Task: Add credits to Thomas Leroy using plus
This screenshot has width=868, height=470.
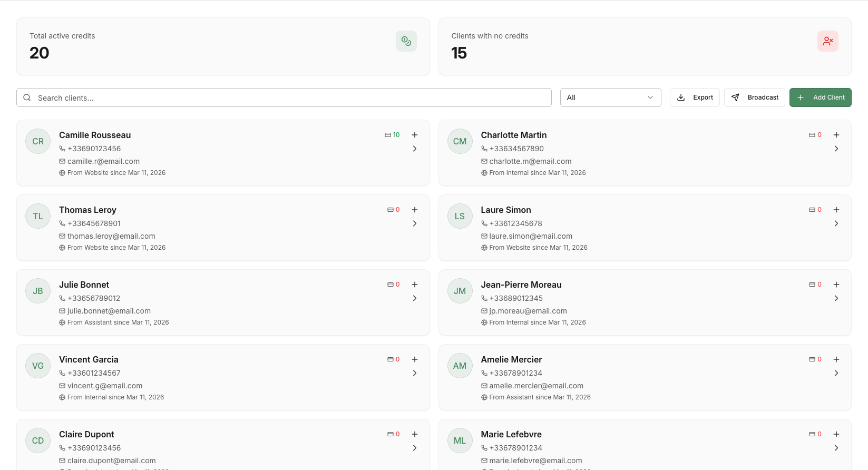Action: pyautogui.click(x=415, y=210)
